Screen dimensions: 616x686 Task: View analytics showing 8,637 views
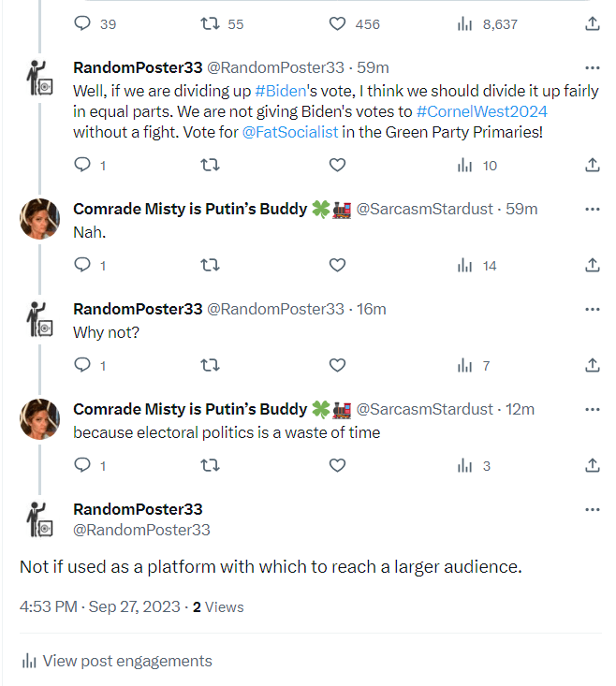click(464, 24)
